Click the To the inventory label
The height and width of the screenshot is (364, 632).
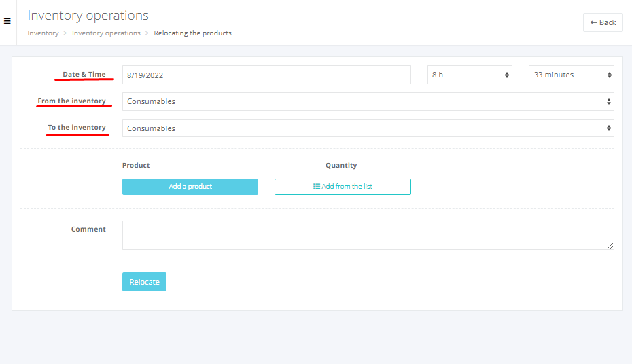pos(77,128)
